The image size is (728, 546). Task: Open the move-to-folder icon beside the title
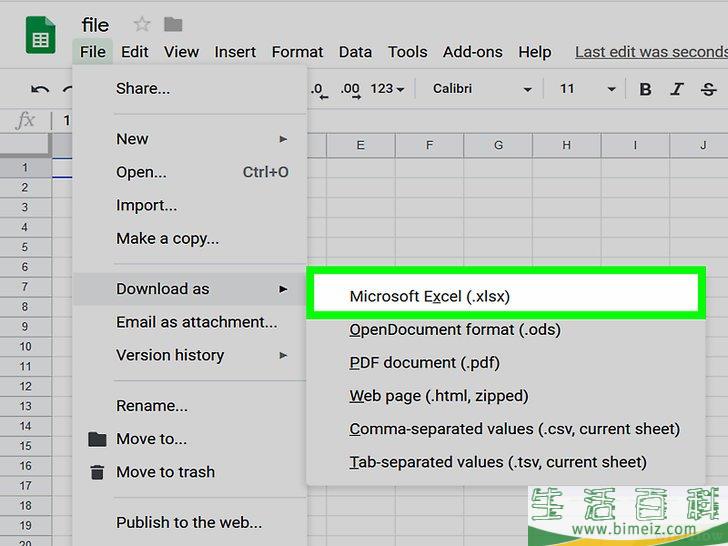point(173,24)
